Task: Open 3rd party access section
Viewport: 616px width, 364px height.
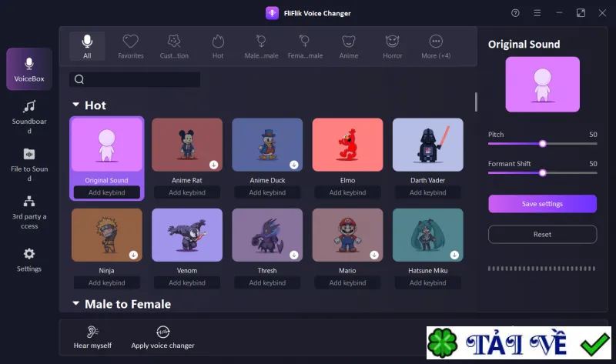Action: (29, 212)
